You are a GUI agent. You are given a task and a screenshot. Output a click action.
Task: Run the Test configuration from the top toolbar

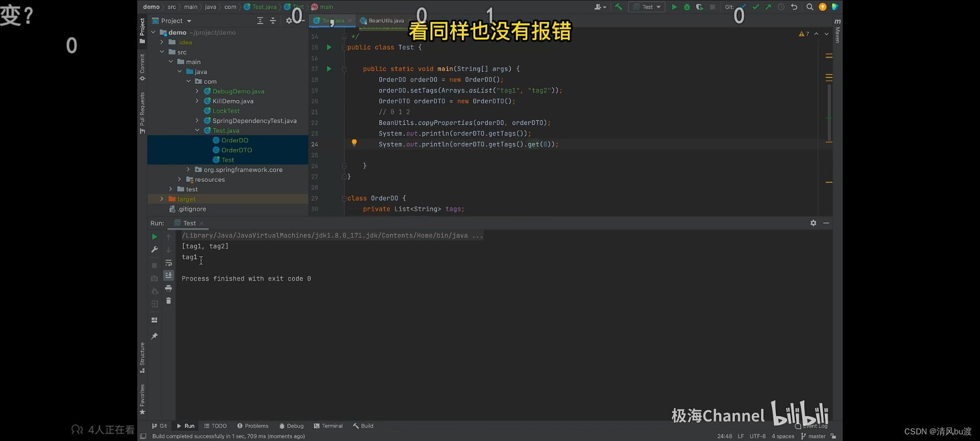(x=674, y=7)
